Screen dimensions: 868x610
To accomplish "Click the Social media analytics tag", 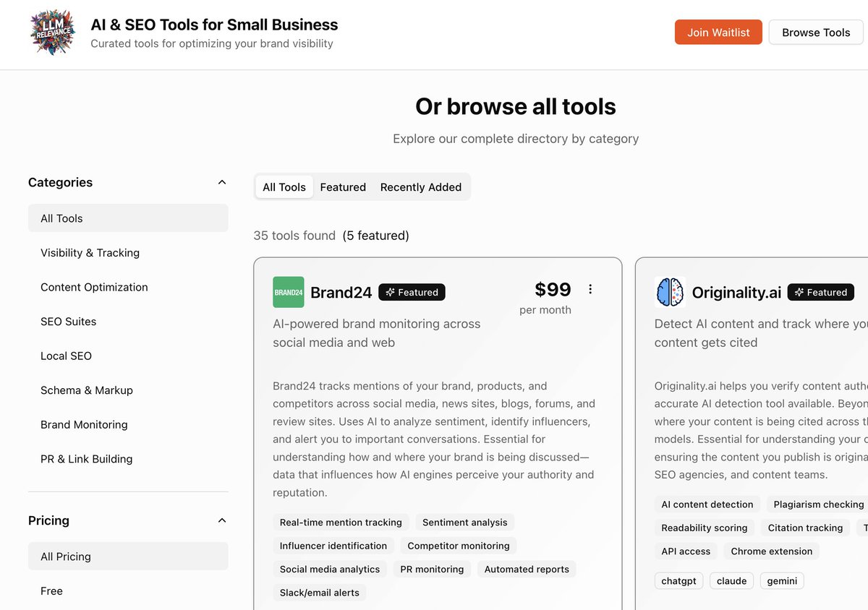I will (330, 570).
